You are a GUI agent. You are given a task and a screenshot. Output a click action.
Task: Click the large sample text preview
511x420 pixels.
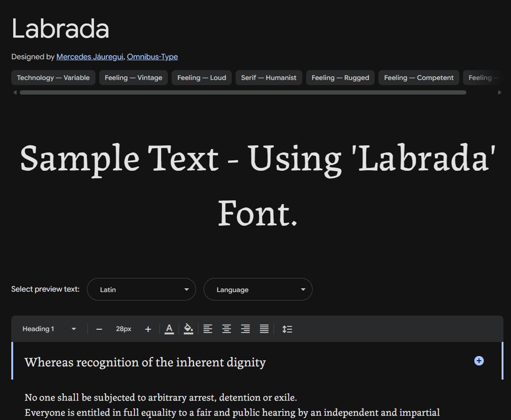coord(258,185)
